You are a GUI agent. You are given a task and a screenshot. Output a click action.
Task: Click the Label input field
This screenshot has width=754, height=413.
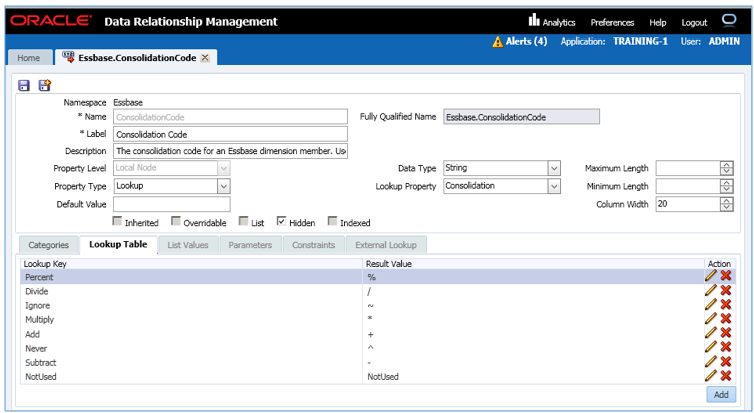[x=230, y=134]
